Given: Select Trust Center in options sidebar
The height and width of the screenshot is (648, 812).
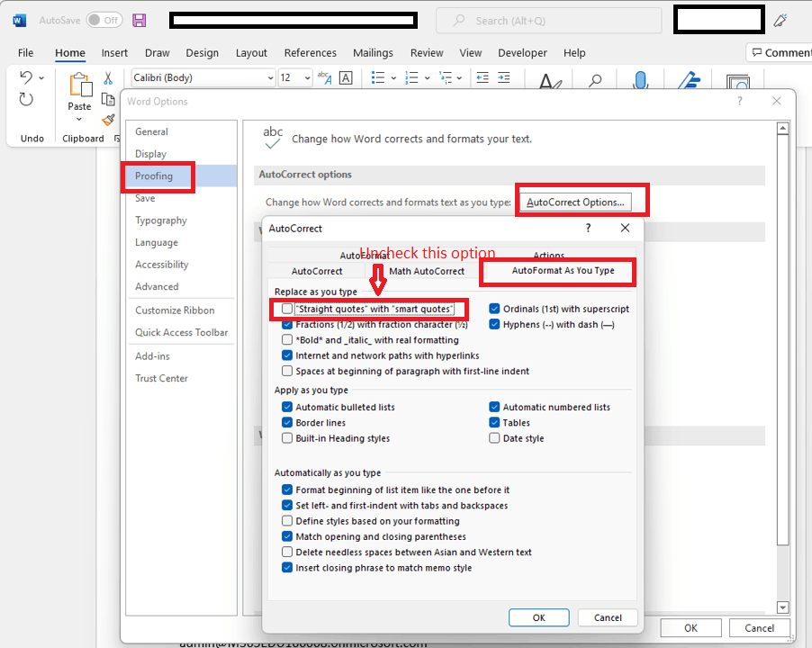Looking at the screenshot, I should (x=181, y=378).
